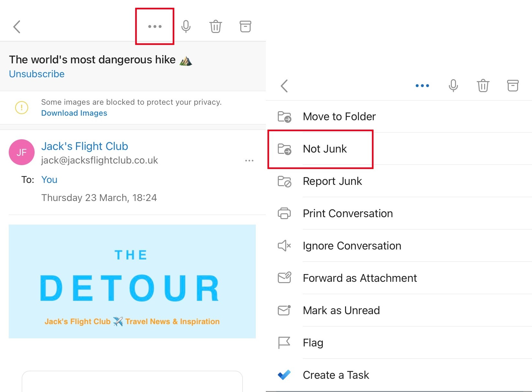This screenshot has height=392, width=532.
Task: Open Jack's Flight Club sender name
Action: tap(84, 146)
